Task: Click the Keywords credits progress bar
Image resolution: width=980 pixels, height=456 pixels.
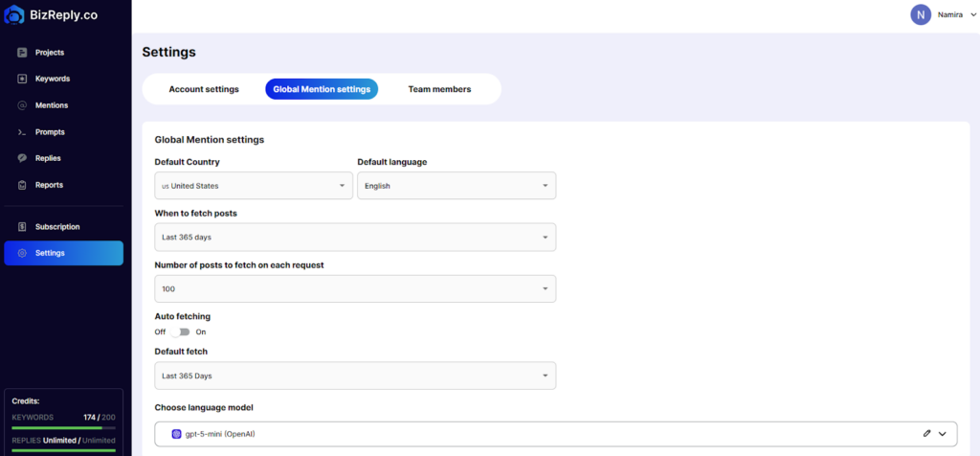Action: pos(63,427)
